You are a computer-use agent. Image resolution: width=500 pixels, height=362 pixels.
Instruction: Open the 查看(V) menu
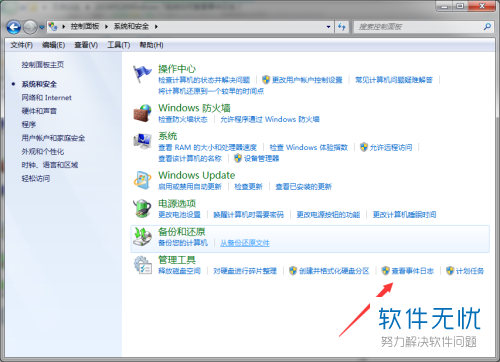coord(86,45)
